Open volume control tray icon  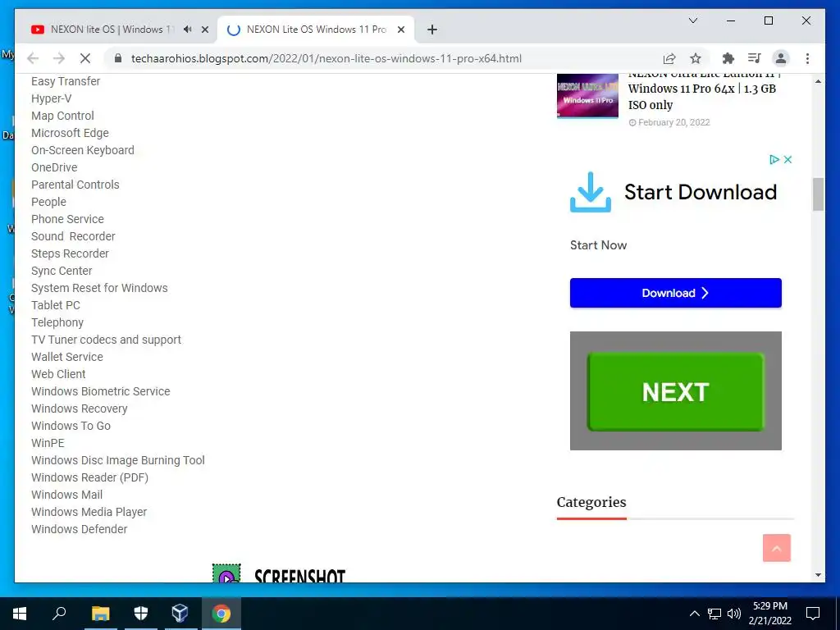(x=733, y=614)
